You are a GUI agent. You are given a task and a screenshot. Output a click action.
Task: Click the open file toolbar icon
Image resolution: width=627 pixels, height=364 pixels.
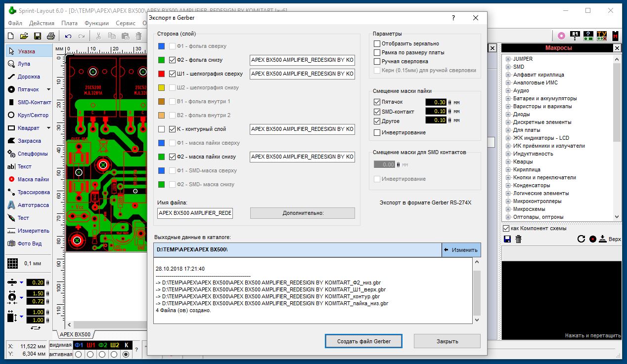[24, 36]
